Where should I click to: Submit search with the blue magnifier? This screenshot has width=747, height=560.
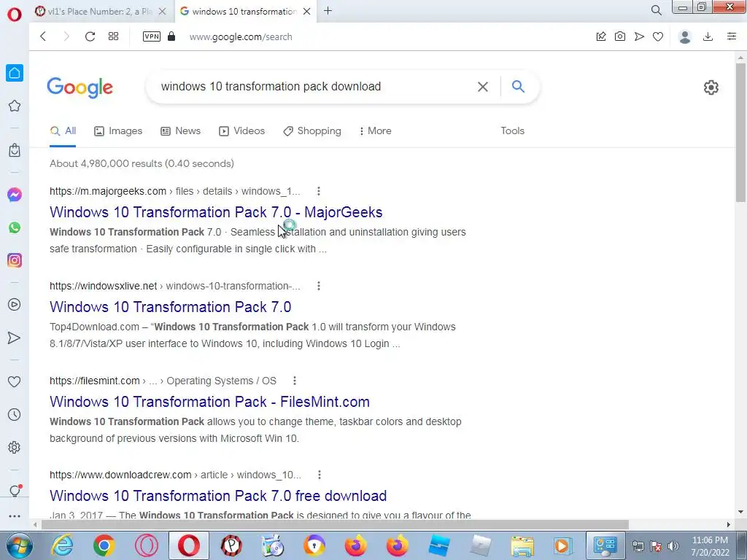519,86
